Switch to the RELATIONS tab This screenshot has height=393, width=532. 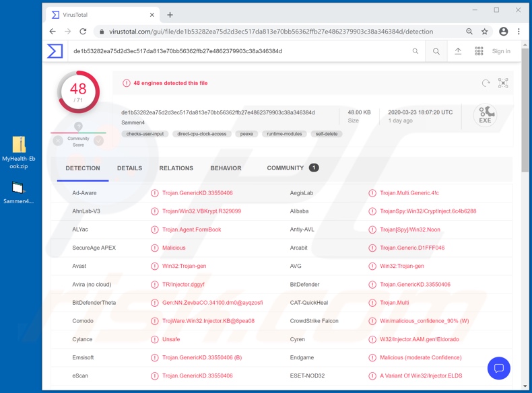pyautogui.click(x=176, y=168)
